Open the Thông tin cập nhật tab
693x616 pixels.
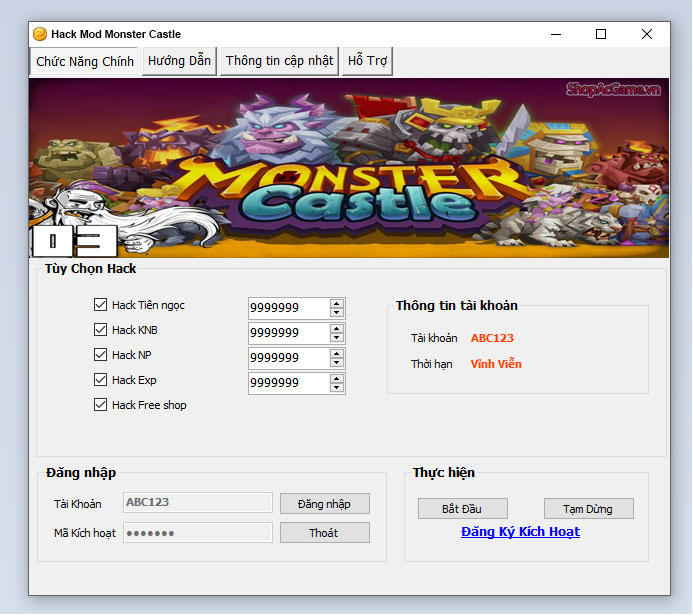(x=279, y=61)
